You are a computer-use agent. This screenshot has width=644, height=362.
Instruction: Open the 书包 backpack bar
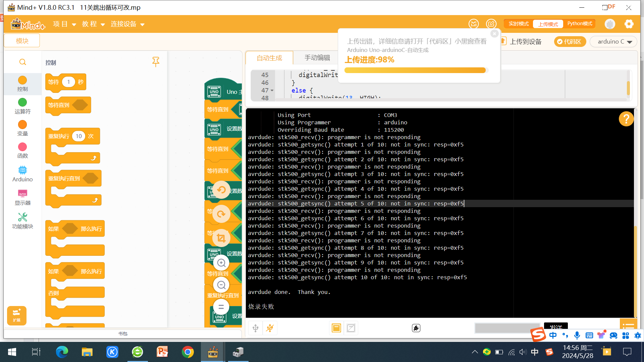coord(123,334)
